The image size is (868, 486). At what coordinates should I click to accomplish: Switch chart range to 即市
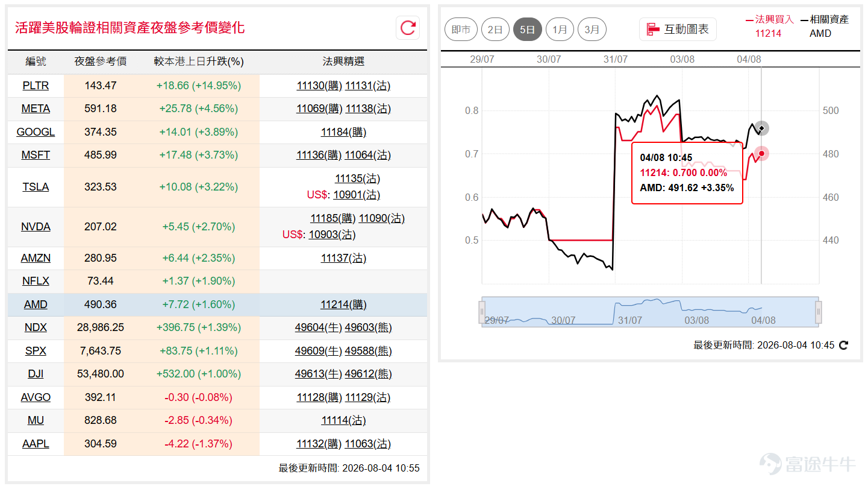(461, 30)
